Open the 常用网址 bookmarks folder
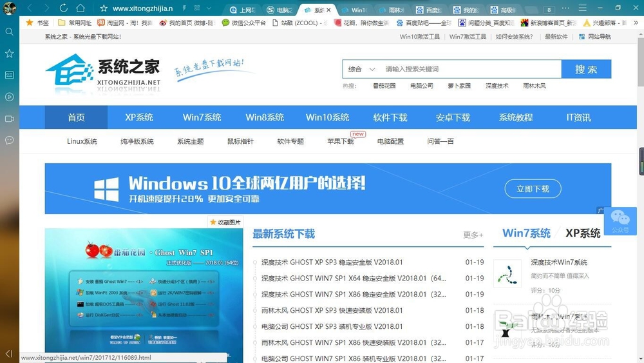Screen dimensions: 644x363 [75, 23]
